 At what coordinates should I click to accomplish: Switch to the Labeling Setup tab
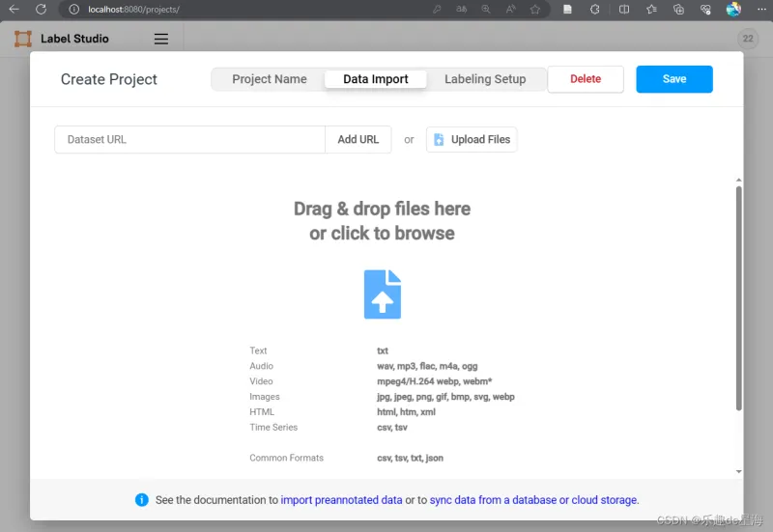click(485, 79)
